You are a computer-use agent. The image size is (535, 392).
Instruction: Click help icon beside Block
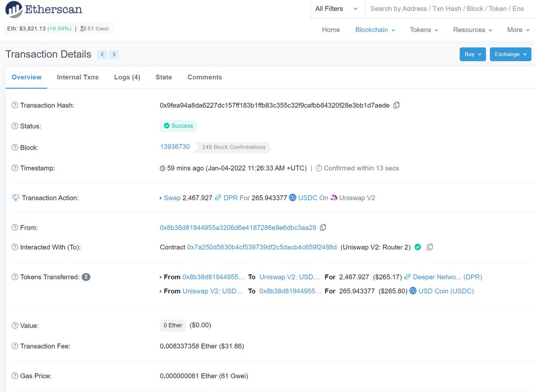[15, 147]
